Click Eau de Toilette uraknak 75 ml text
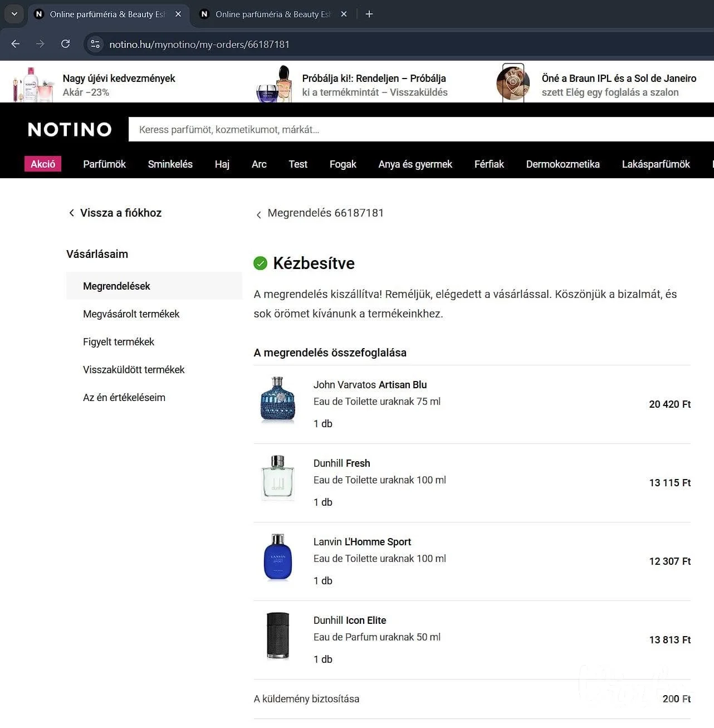This screenshot has height=728, width=714. click(377, 402)
